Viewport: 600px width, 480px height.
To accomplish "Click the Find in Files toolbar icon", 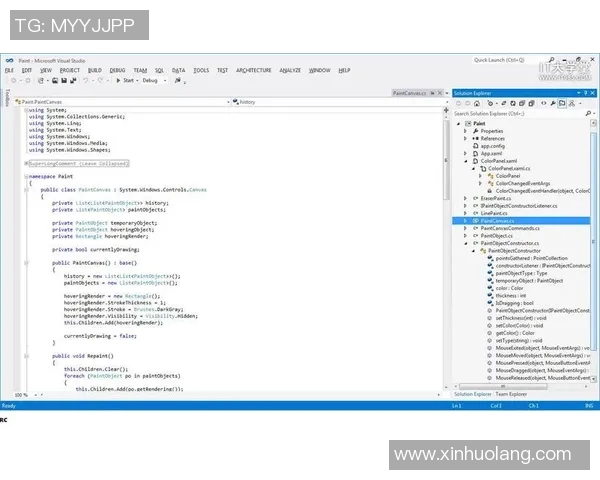I will click(178, 81).
